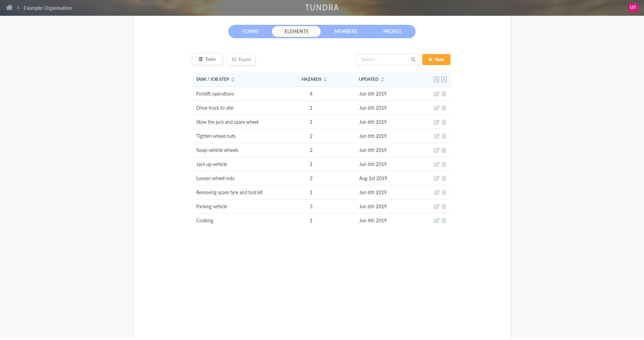
Task: Select Stow the jack and spare wheel
Action: (322, 122)
